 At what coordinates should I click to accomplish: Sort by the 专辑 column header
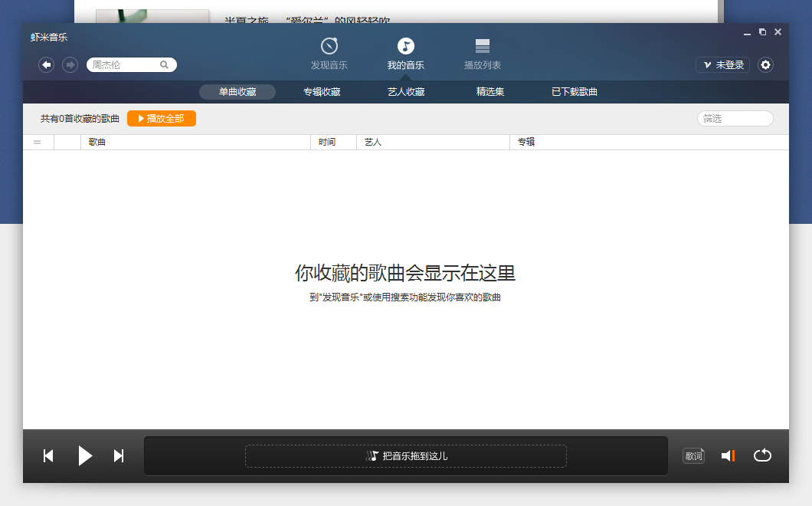coord(650,142)
